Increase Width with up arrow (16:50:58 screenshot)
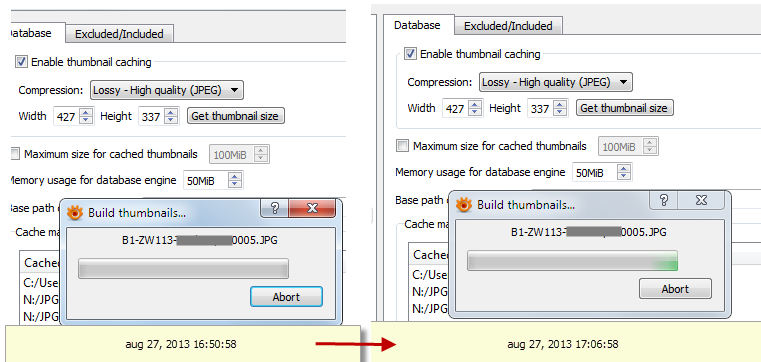 86,112
